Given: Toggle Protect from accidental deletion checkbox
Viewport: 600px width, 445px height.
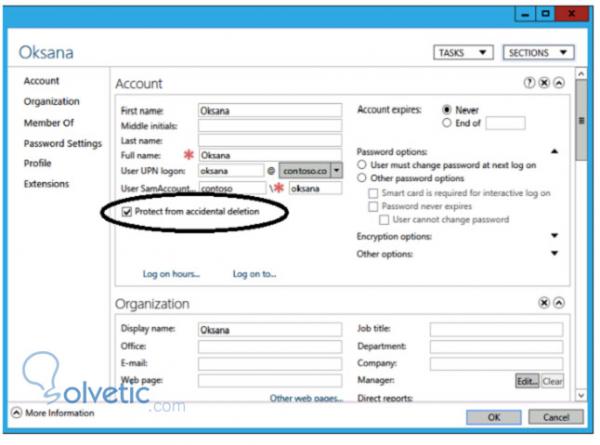Looking at the screenshot, I should pyautogui.click(x=127, y=212).
